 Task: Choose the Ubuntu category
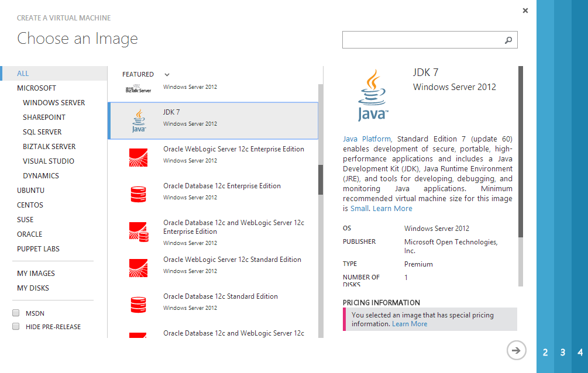30,191
